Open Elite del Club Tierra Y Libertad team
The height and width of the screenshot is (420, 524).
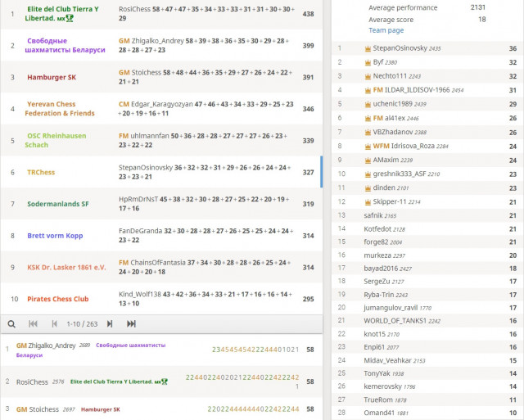[x=62, y=14]
